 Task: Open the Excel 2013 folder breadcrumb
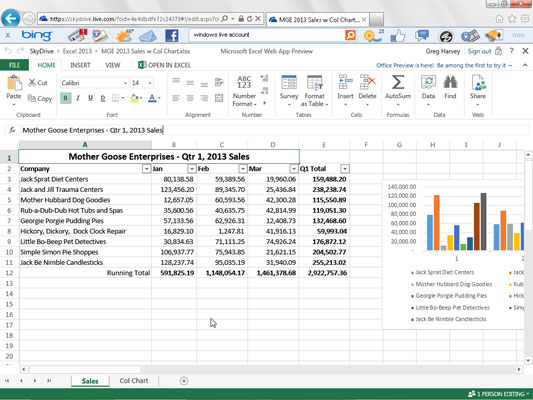77,51
